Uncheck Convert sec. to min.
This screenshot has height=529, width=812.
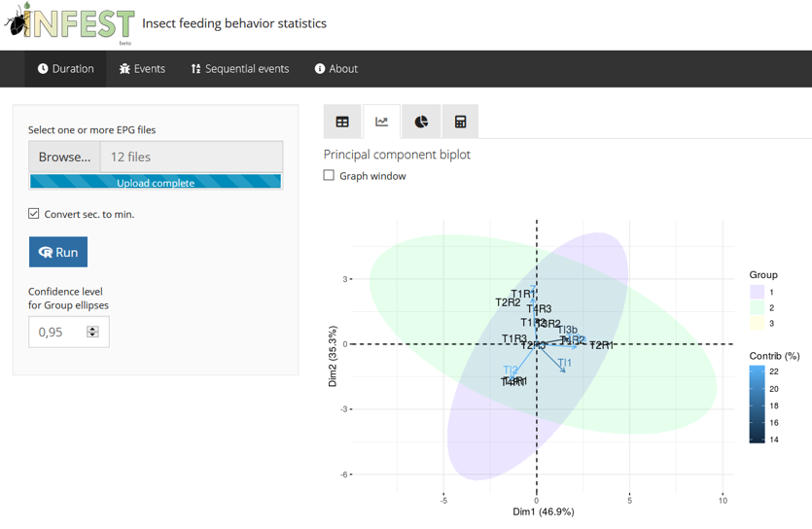tap(34, 213)
